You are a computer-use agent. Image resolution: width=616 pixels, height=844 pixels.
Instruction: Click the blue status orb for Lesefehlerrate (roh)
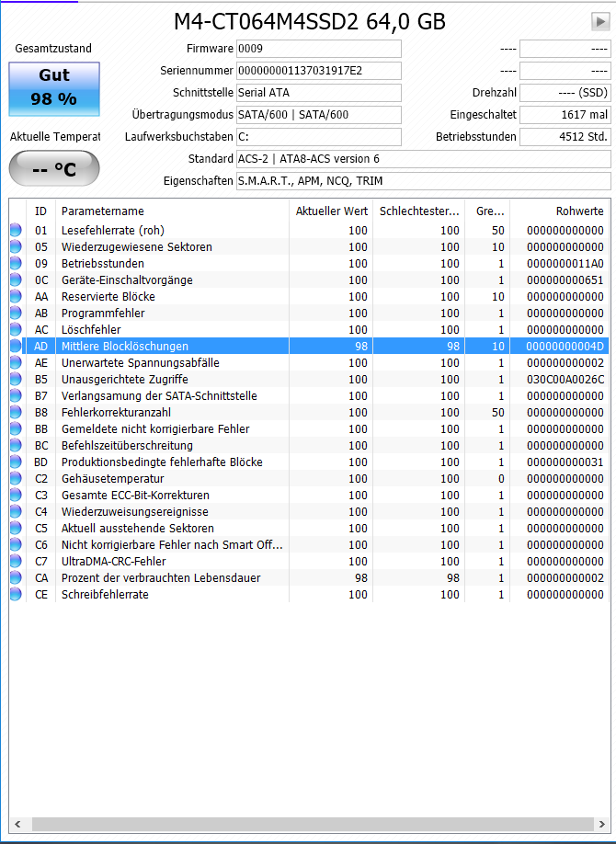(16, 231)
